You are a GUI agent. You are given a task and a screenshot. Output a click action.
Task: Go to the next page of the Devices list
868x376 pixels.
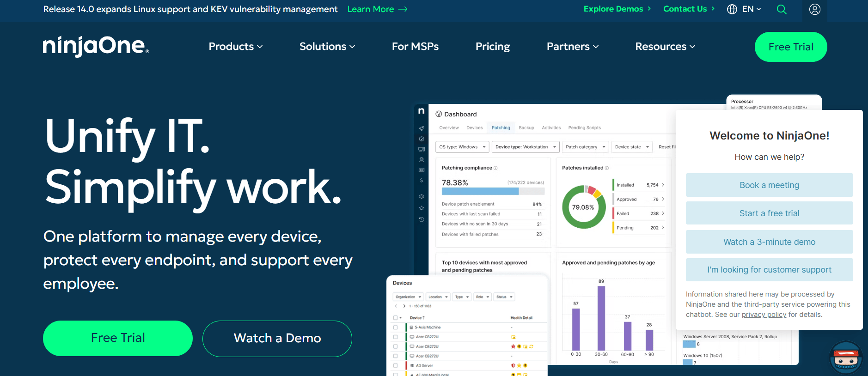click(x=404, y=306)
